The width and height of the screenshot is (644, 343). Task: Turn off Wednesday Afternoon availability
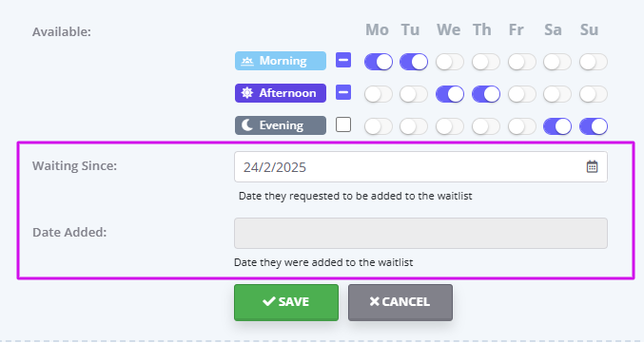coord(450,94)
